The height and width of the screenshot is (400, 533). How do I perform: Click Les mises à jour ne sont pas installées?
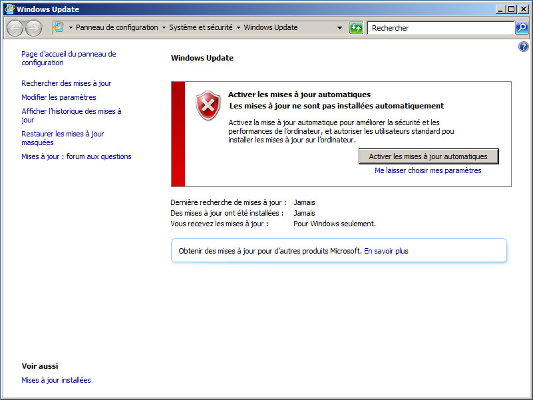click(x=337, y=106)
